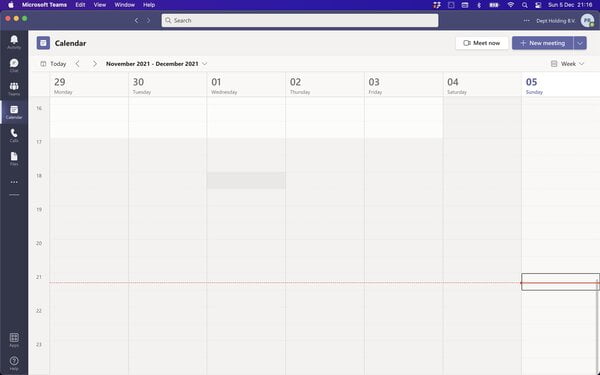600x375 pixels.
Task: Click organization name Dept Holding B.V.
Action: 556,21
